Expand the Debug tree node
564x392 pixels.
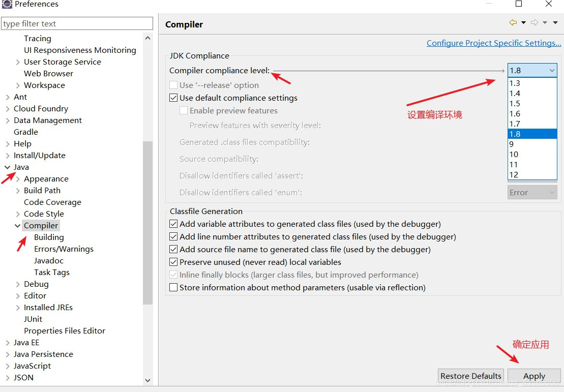click(18, 284)
